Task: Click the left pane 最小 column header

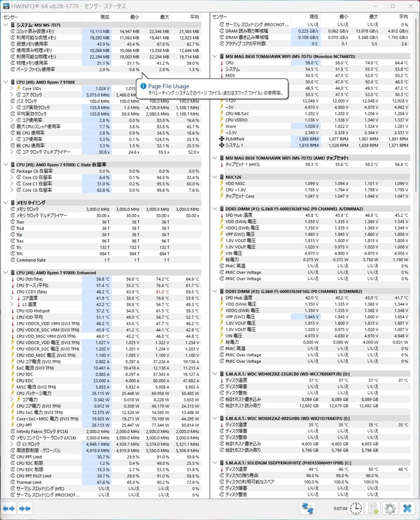Action: click(x=126, y=17)
